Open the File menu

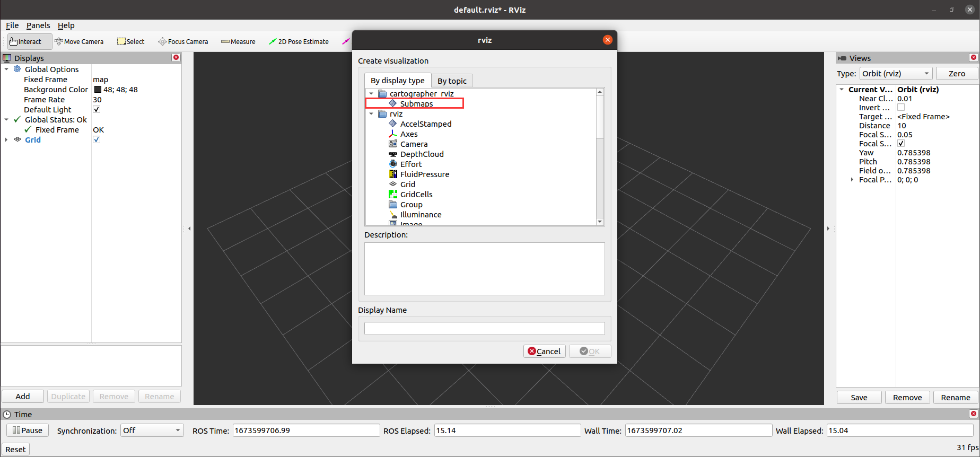12,25
